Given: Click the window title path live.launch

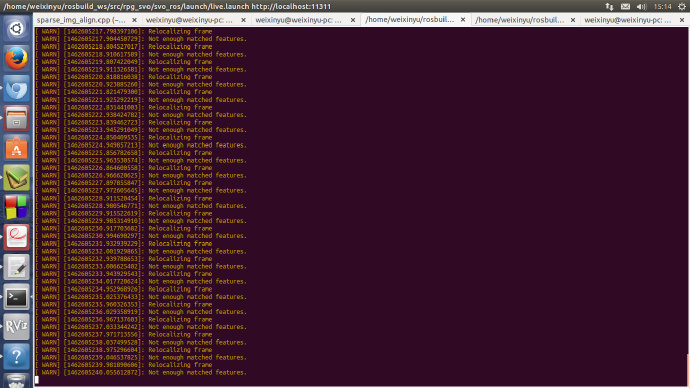Looking at the screenshot, I should pos(167,6).
